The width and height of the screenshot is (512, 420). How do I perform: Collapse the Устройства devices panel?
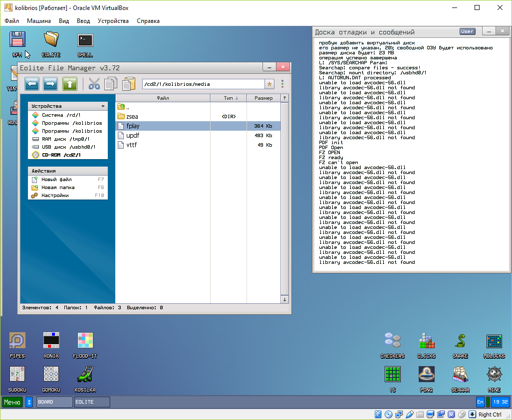(103, 106)
